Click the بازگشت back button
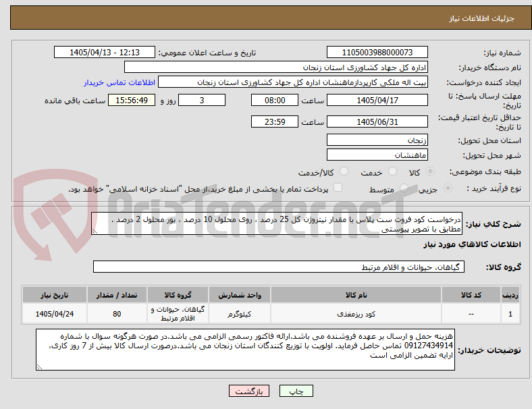532x409 pixels. [x=249, y=391]
